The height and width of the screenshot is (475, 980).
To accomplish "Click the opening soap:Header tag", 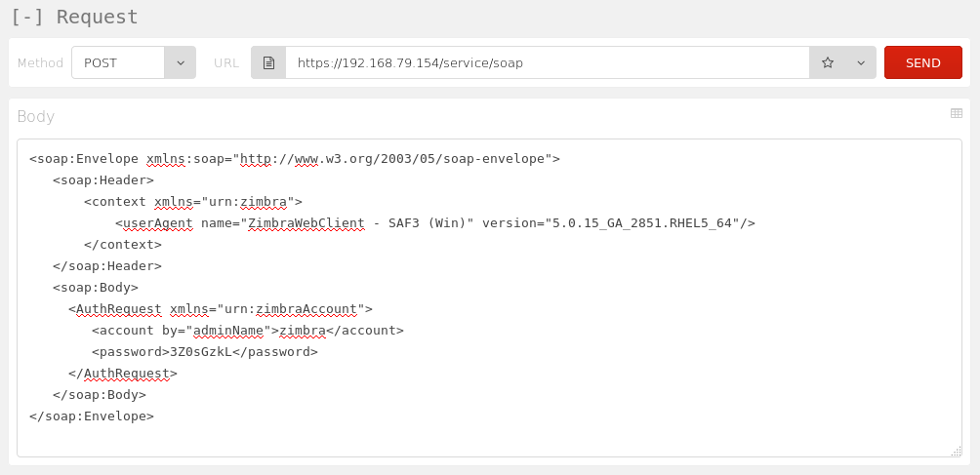I will 103,180.
